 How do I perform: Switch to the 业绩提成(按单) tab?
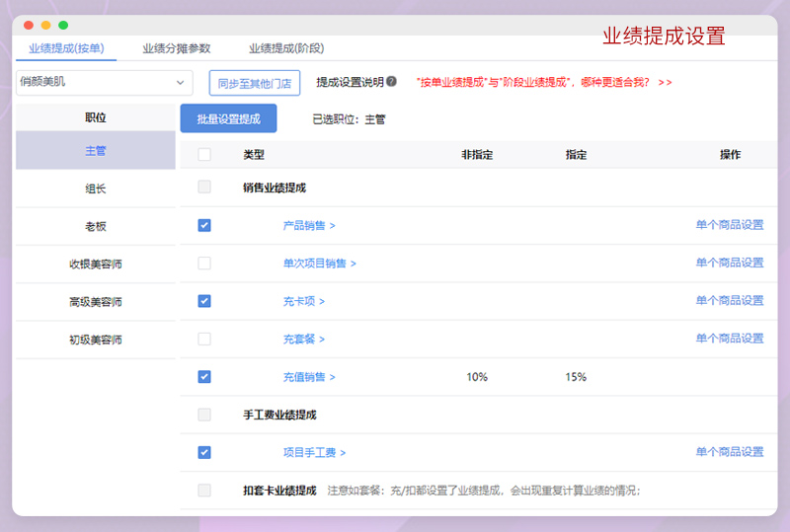pos(66,48)
